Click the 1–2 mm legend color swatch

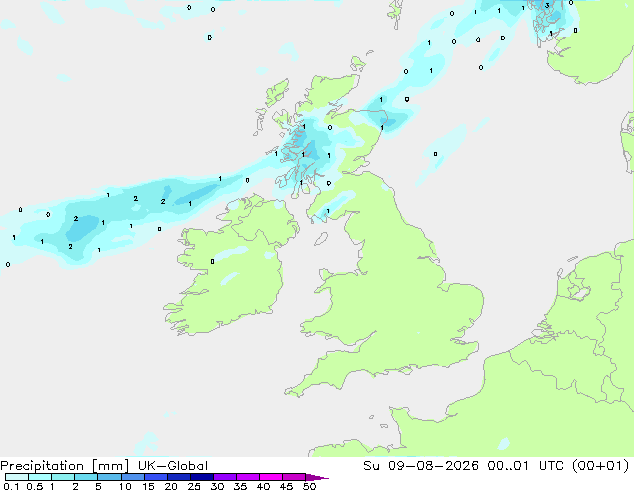[x=63, y=477]
